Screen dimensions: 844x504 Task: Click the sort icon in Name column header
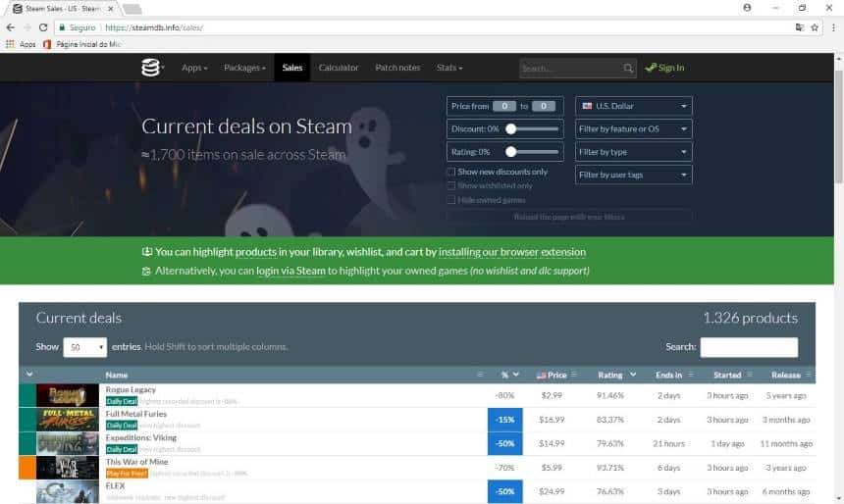(480, 375)
